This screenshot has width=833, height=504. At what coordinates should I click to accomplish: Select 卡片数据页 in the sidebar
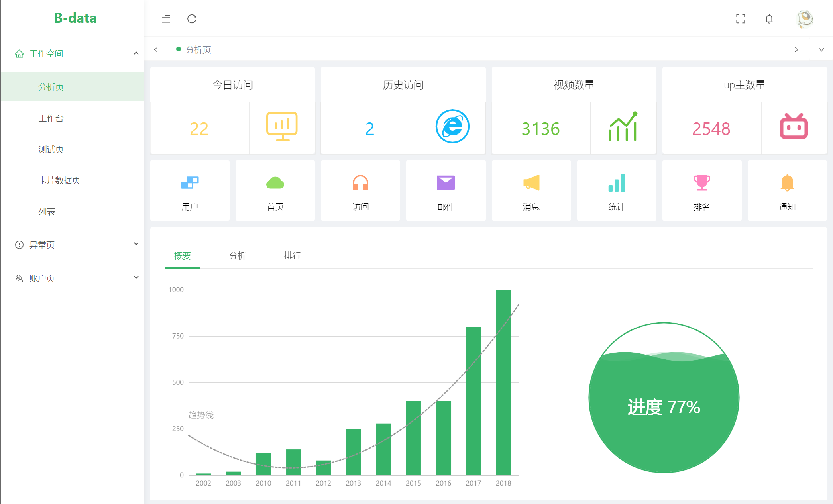point(73,180)
